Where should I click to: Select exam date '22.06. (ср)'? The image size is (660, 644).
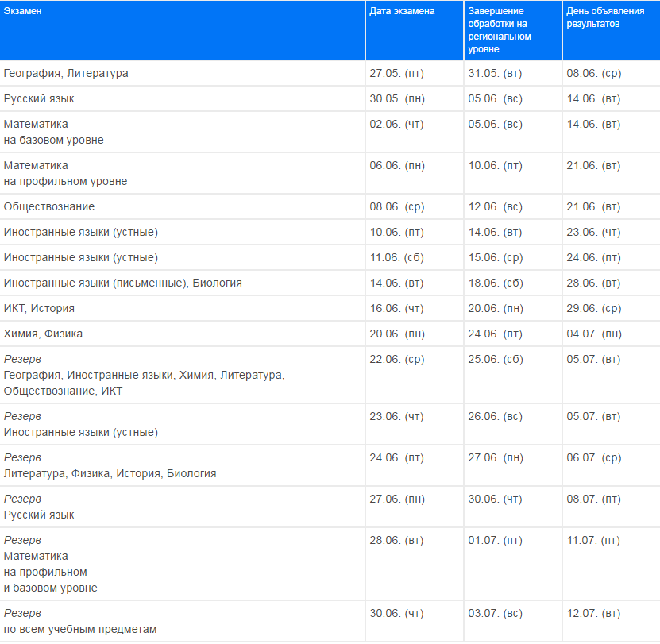click(x=414, y=375)
